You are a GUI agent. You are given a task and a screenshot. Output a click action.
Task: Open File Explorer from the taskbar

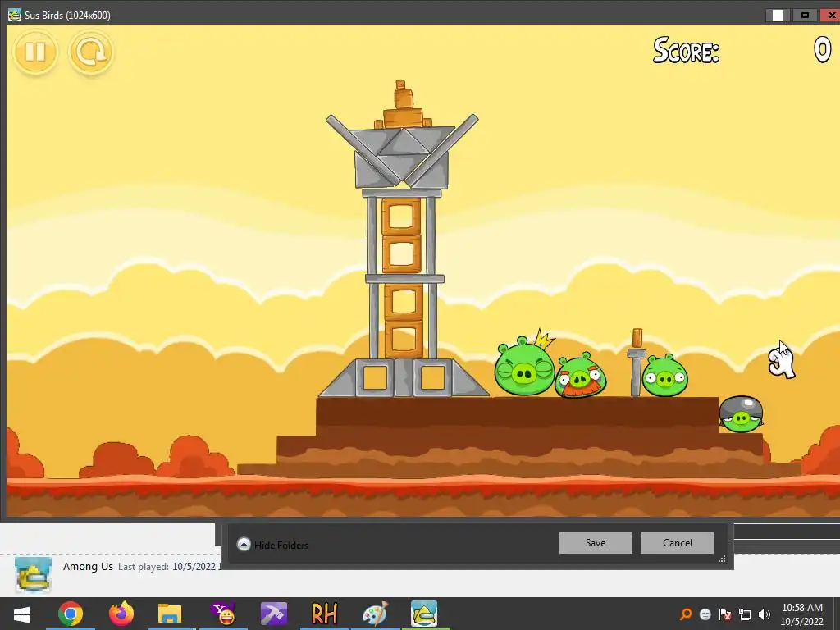coord(170,614)
